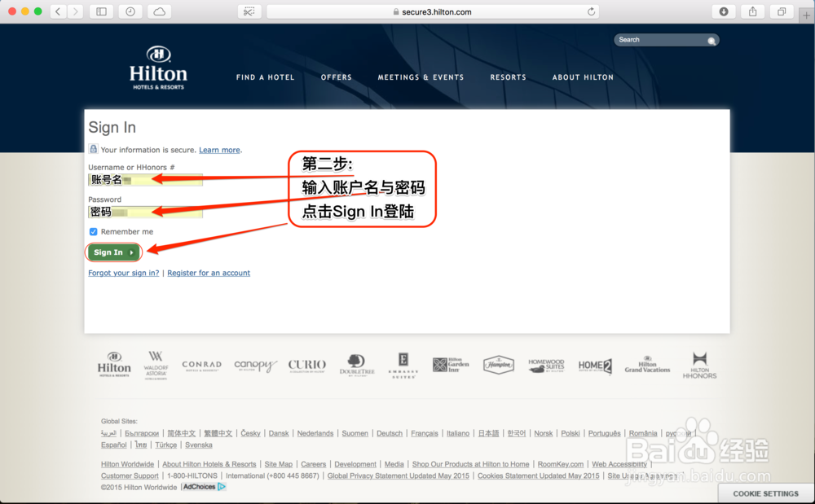The width and height of the screenshot is (815, 504).
Task: Open the Safari history clock icon
Action: (x=130, y=11)
